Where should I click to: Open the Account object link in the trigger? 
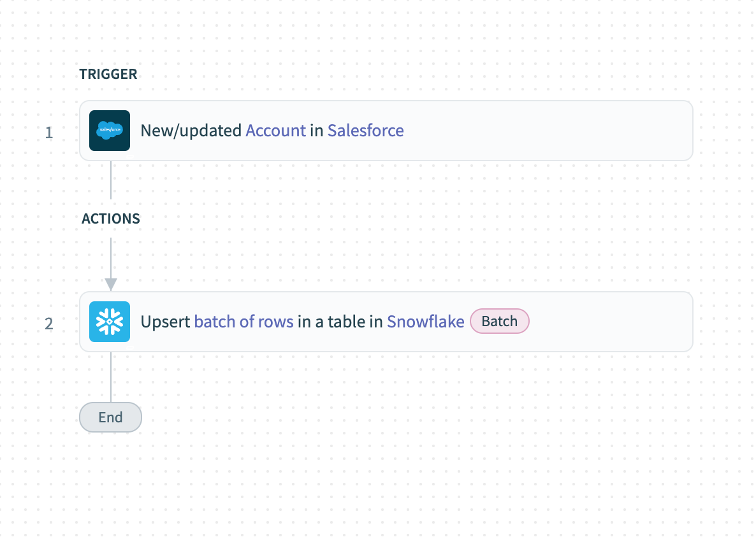276,131
